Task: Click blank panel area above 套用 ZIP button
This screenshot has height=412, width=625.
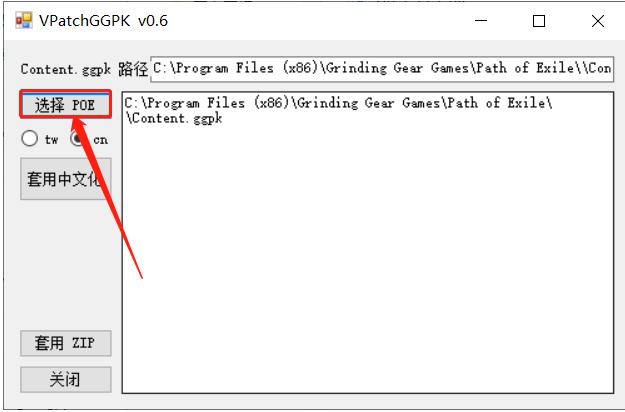Action: coord(66,263)
